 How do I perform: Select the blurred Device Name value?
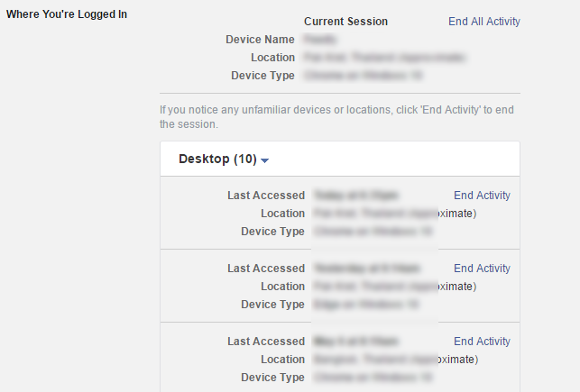pos(319,39)
